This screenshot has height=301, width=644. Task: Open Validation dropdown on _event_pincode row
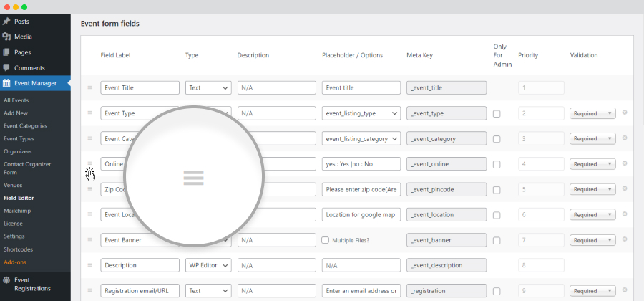click(592, 190)
